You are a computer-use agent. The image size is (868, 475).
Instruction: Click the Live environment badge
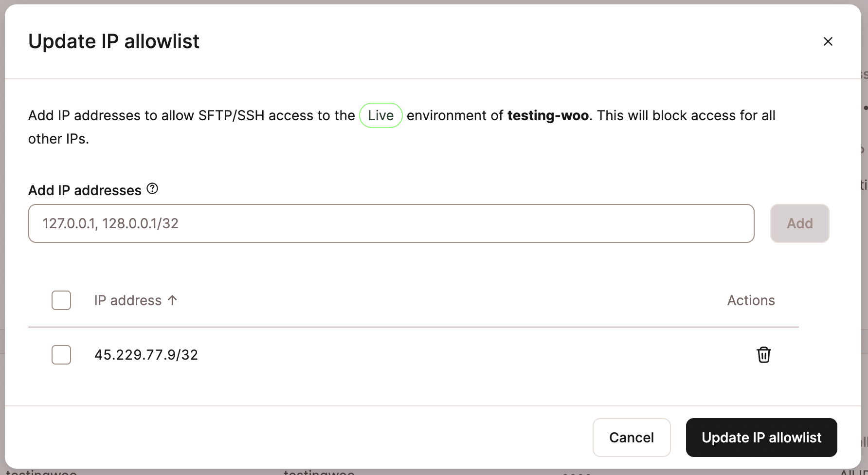[x=380, y=115]
